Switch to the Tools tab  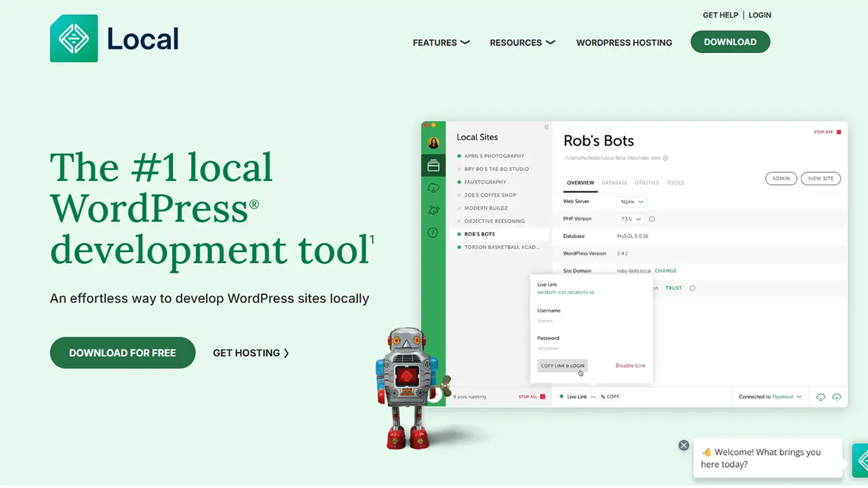[675, 183]
